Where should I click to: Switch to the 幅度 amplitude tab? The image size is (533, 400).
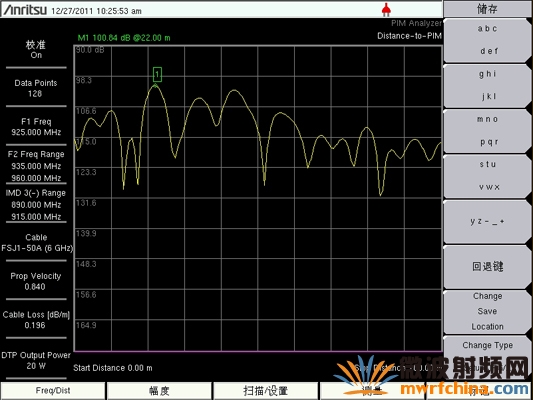159,391
